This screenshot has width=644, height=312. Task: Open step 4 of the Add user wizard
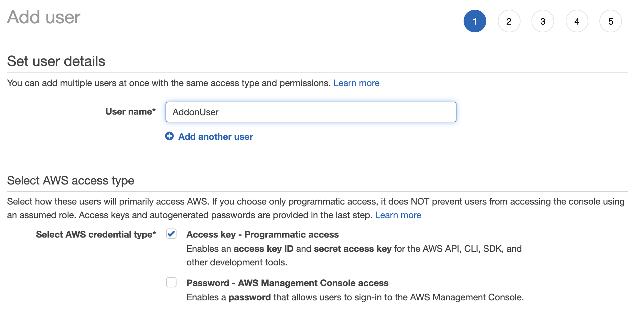(577, 21)
